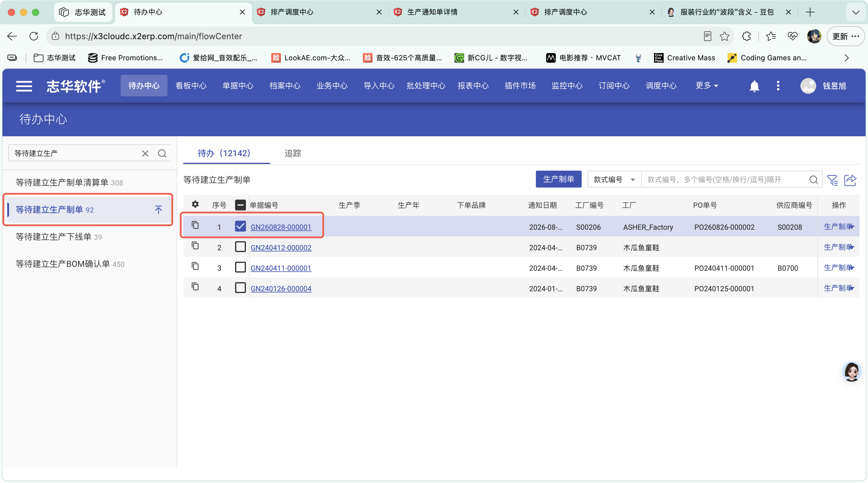
Task: Open the table column settings gear
Action: [x=195, y=204]
